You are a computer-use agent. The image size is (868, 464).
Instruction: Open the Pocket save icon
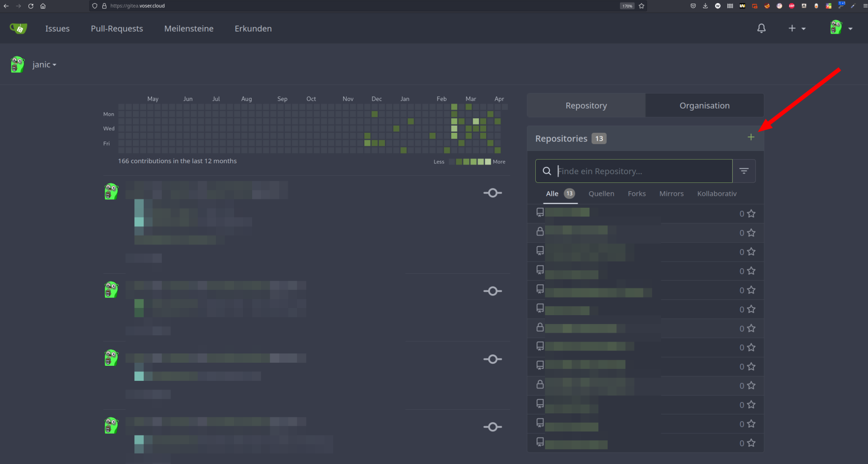[x=693, y=6]
